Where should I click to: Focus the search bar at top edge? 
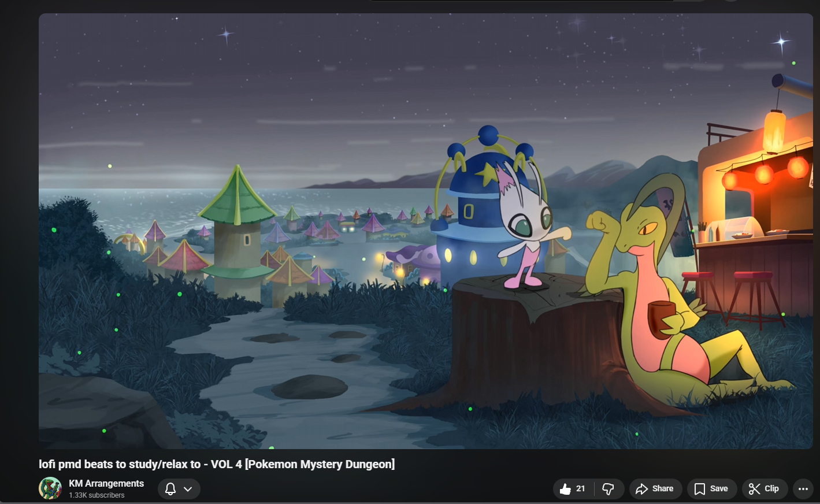click(520, 1)
